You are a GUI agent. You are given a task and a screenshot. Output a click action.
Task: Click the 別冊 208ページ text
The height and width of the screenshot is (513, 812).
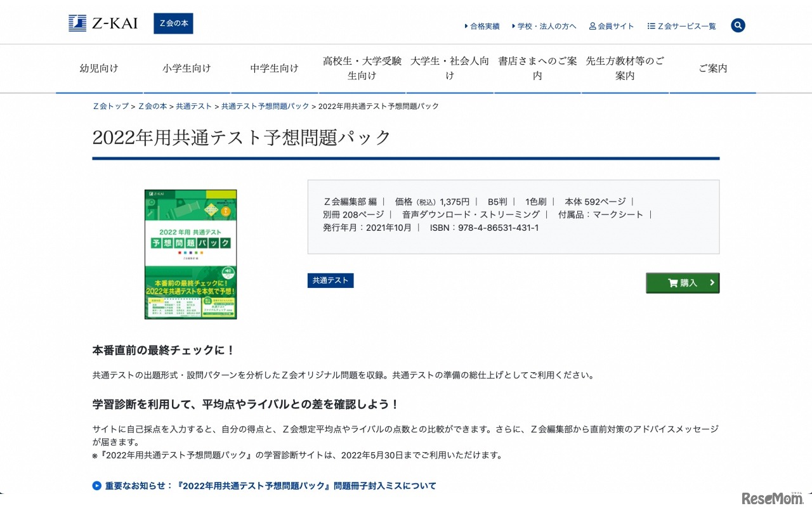353,214
